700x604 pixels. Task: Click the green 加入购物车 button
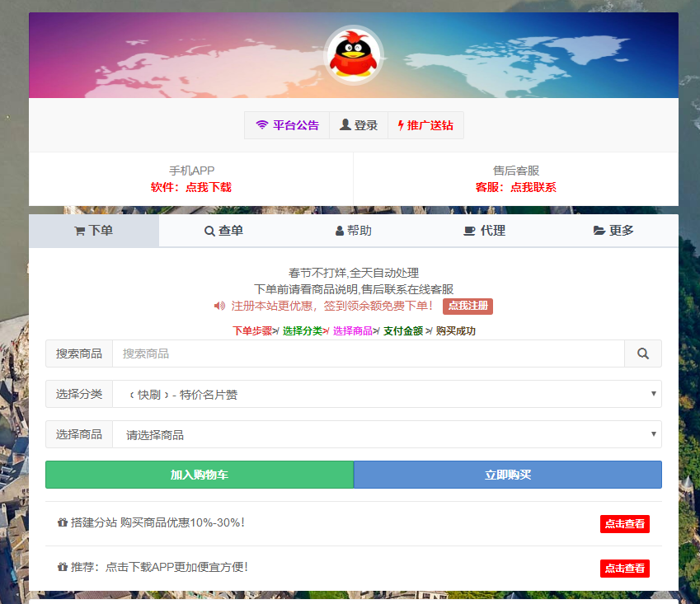pos(199,475)
